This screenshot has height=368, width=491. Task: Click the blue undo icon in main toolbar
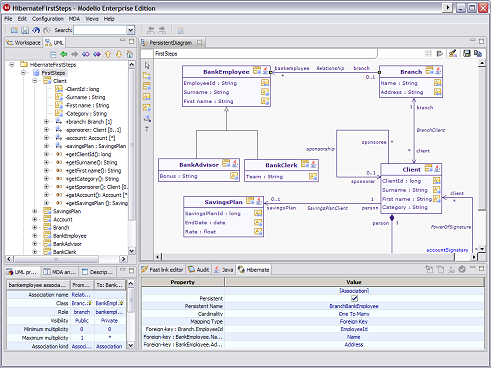tap(36, 30)
